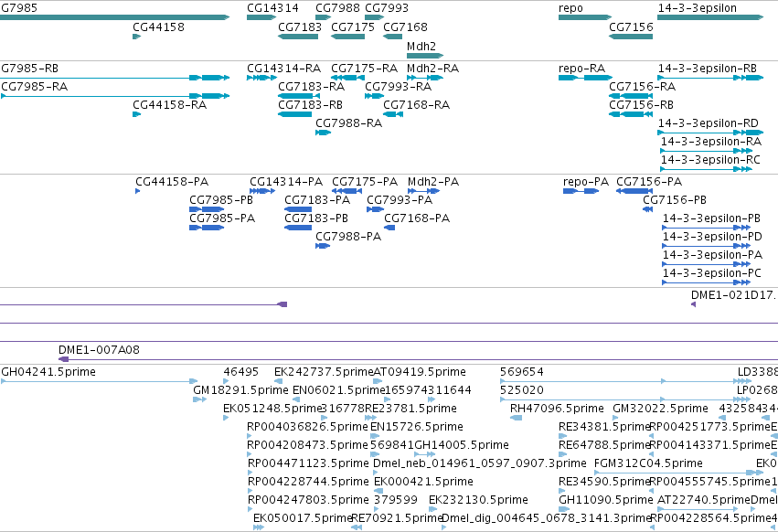This screenshot has width=778, height=532.
Task: Select the RH47096.5prime EST label
Action: click(557, 409)
